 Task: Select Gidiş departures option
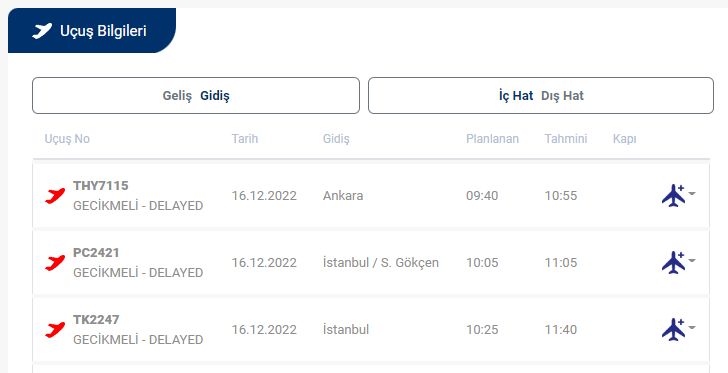pos(215,96)
